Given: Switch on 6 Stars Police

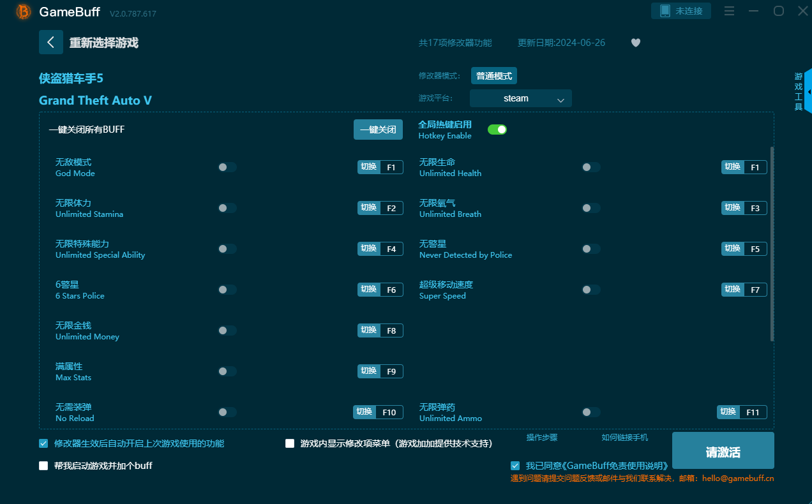Looking at the screenshot, I should [227, 290].
